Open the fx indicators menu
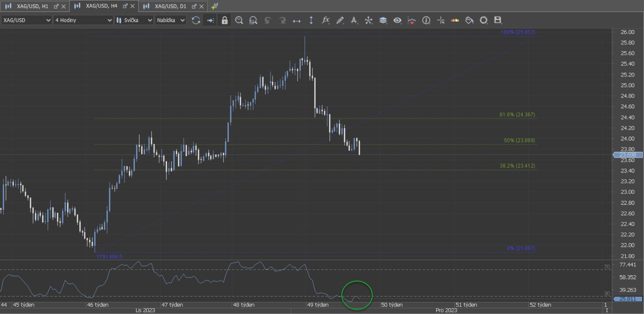The height and width of the screenshot is (314, 644). tap(325, 20)
